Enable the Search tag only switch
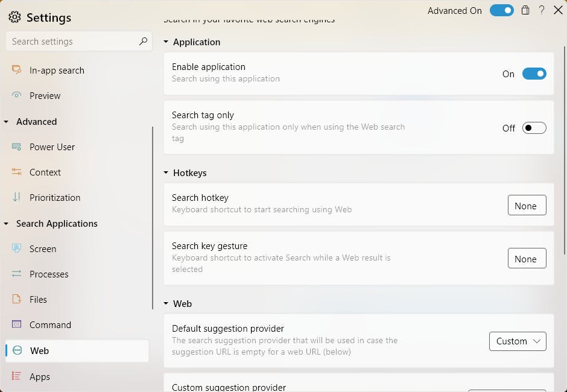 click(x=534, y=128)
